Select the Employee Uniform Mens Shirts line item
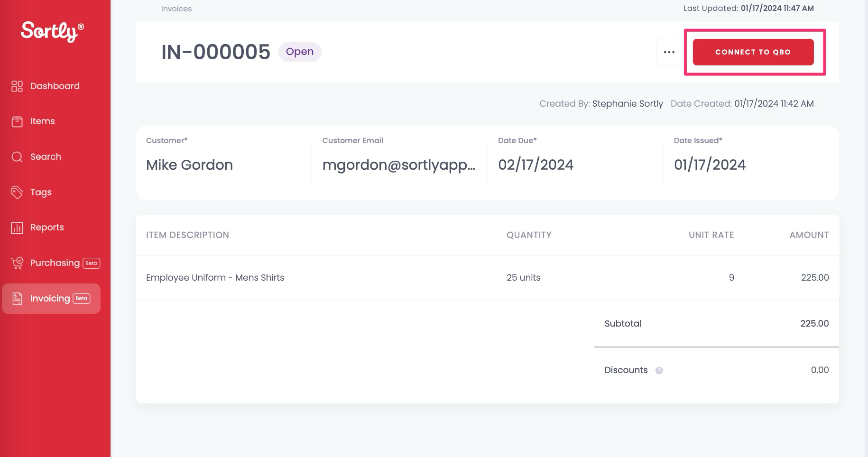 (215, 277)
